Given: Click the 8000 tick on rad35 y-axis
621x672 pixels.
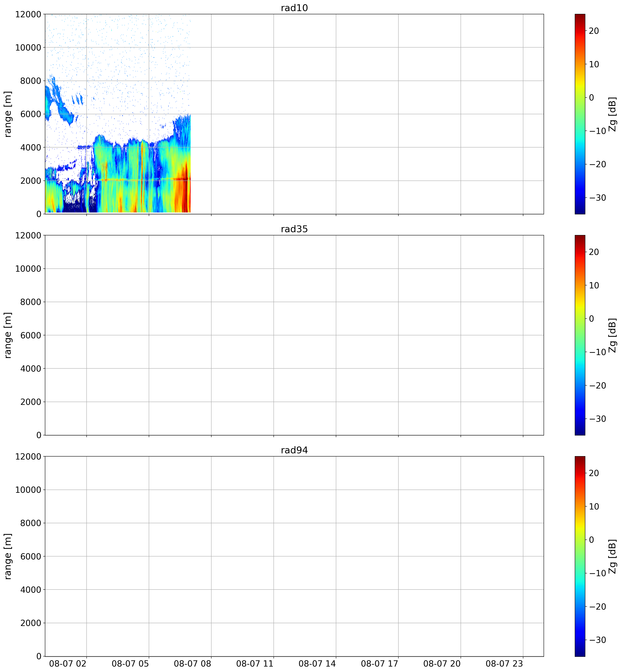Looking at the screenshot, I should click(31, 302).
